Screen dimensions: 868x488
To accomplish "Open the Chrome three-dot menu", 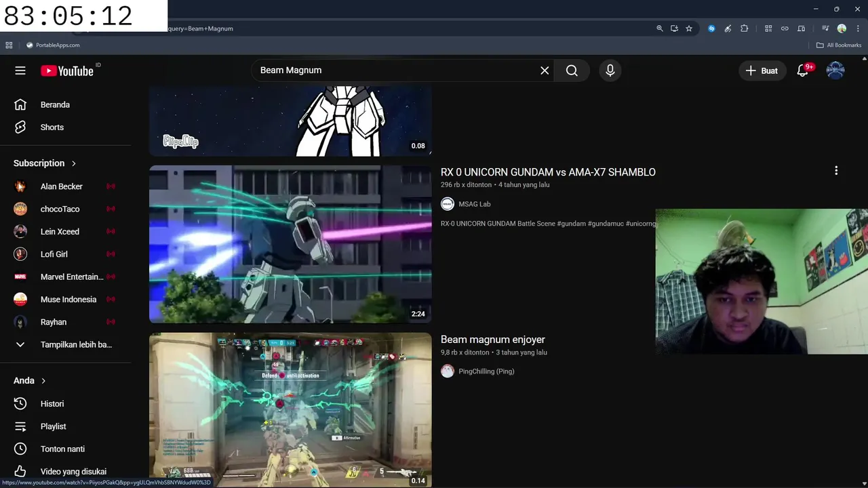I will pos(858,28).
